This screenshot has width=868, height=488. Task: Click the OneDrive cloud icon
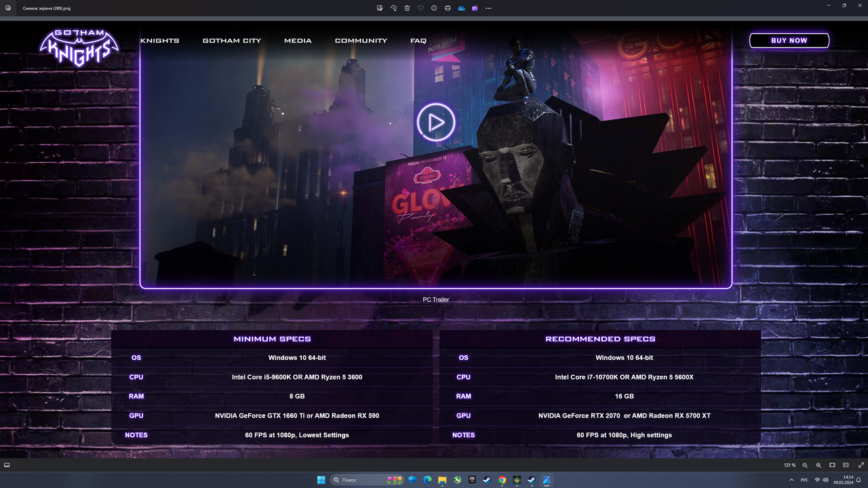pos(461,8)
